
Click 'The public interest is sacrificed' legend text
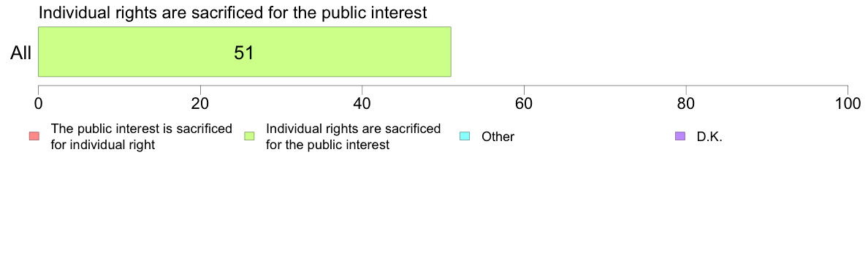(141, 129)
